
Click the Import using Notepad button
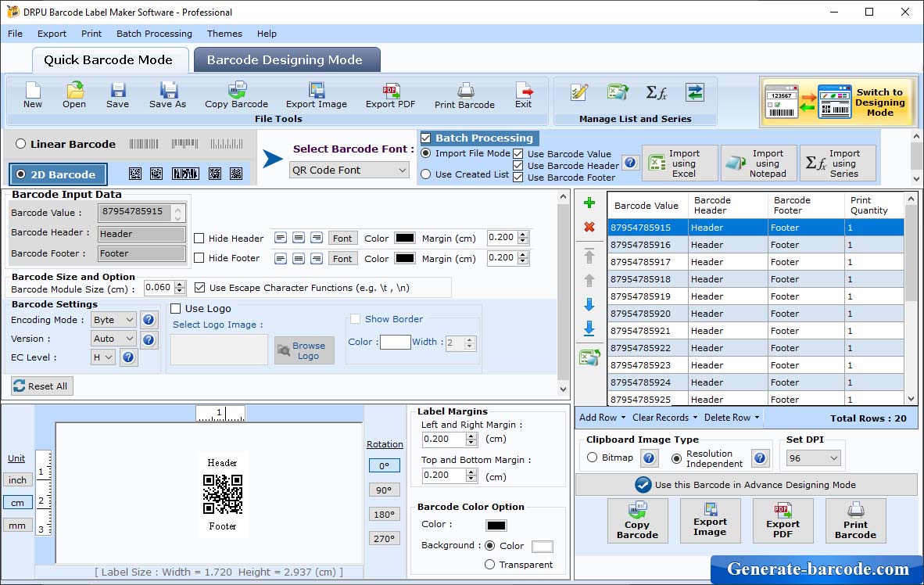click(x=758, y=163)
